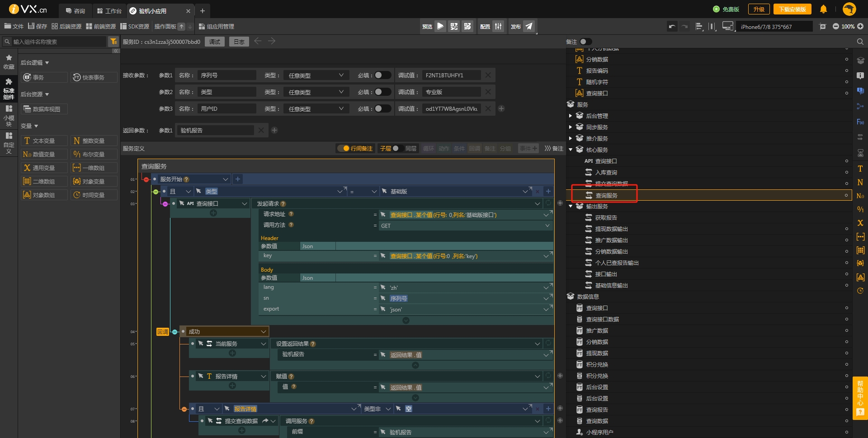Click the 调试值 field containing F2NT1BTUHFY1
Viewport: 868px width, 438px height.
(452, 75)
